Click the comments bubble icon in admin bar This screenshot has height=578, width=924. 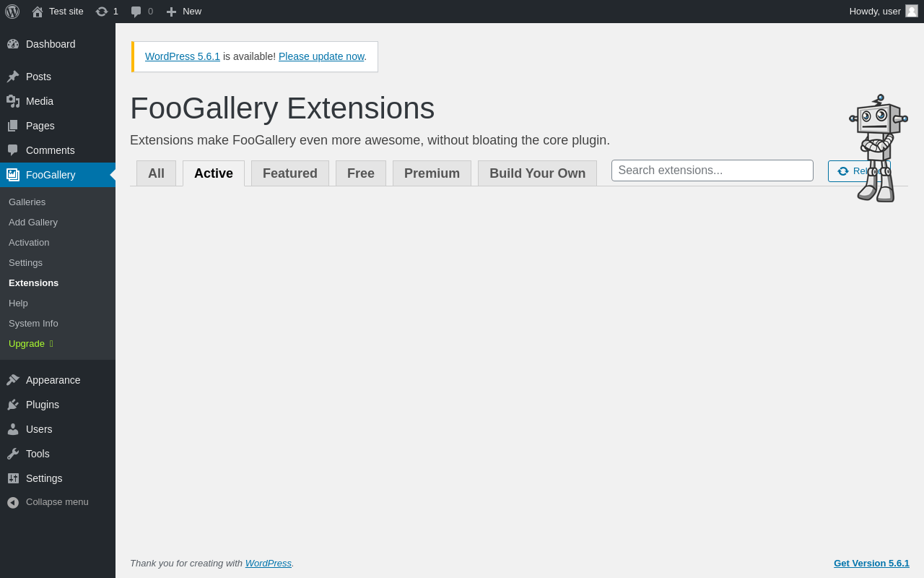tap(136, 12)
